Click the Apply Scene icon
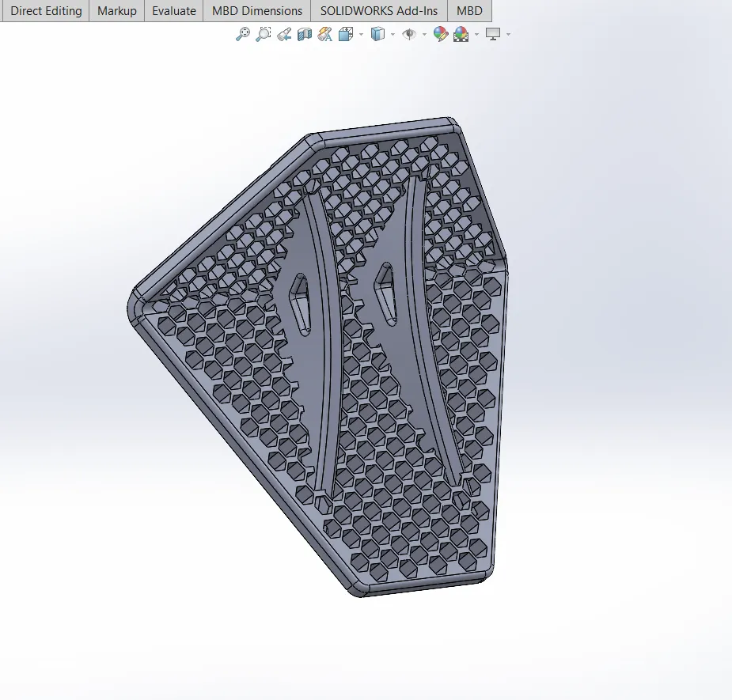This screenshot has height=700, width=732. (x=461, y=34)
